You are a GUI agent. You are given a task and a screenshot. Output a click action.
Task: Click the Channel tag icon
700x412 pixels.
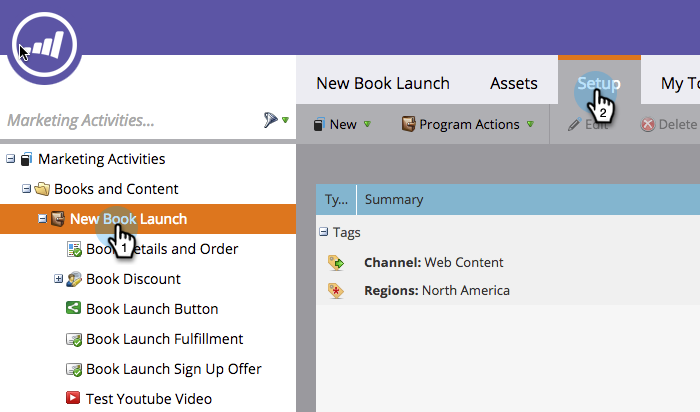click(336, 263)
